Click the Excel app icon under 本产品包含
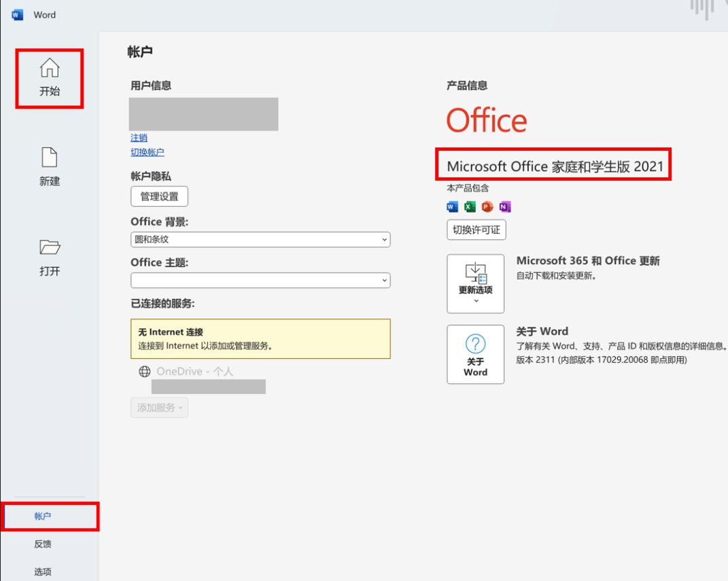 (x=470, y=207)
